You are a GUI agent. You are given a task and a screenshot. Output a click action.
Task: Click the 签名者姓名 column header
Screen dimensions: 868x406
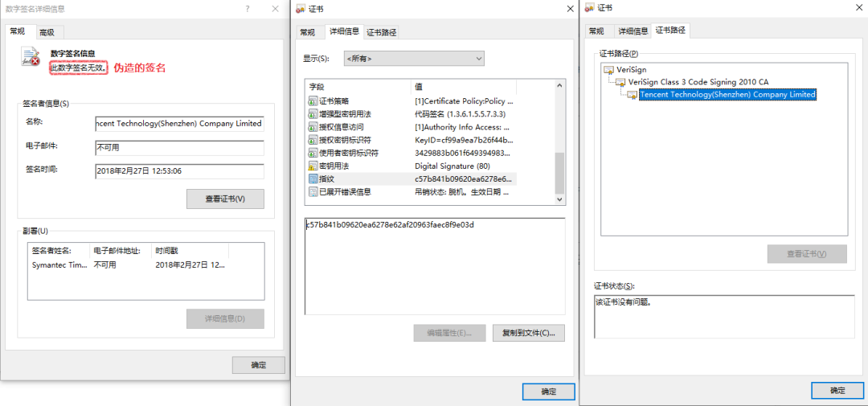[59, 250]
